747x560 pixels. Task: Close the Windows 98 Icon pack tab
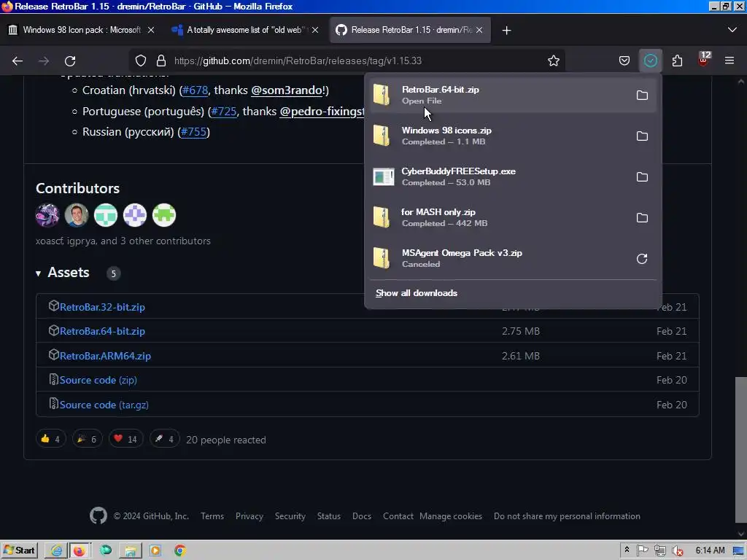(x=150, y=30)
